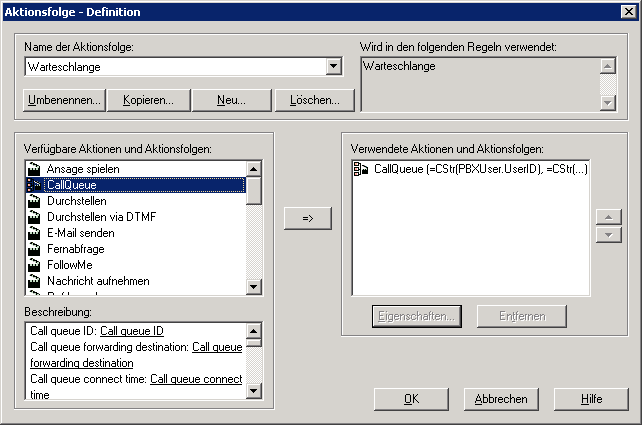Click the CallQueue action icon in available list
This screenshot has height=425, width=642.
coord(34,185)
